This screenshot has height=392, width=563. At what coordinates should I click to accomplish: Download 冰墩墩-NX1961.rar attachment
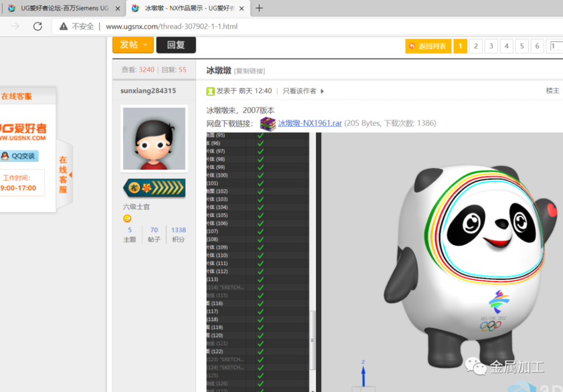point(310,123)
